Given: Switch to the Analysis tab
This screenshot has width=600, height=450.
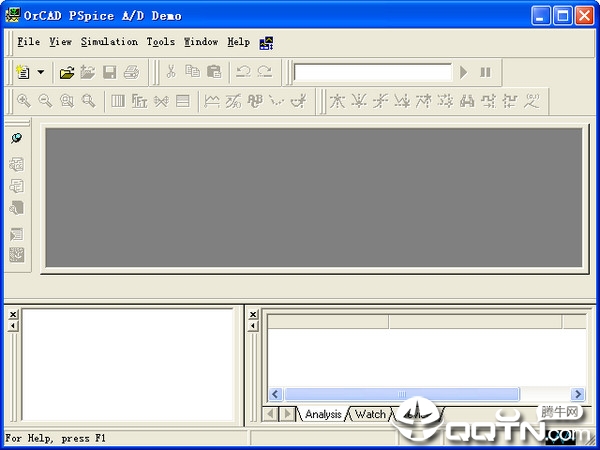Looking at the screenshot, I should click(x=323, y=414).
